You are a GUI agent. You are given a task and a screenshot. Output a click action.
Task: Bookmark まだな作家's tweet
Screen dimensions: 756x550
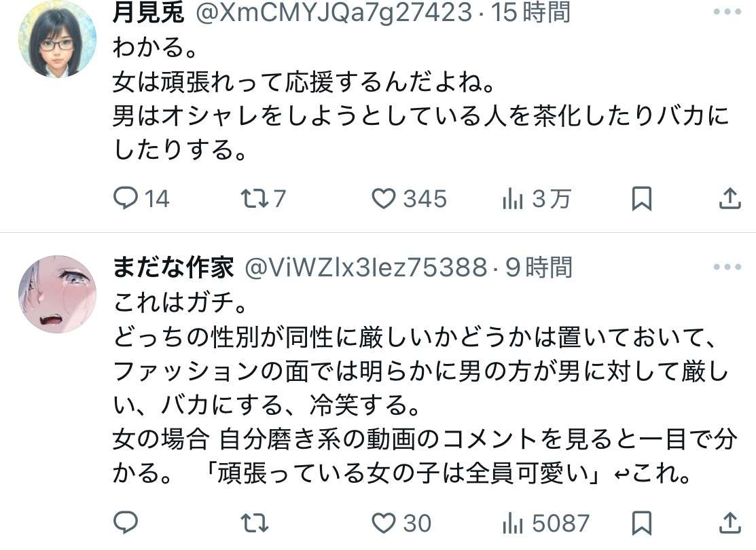(x=642, y=523)
